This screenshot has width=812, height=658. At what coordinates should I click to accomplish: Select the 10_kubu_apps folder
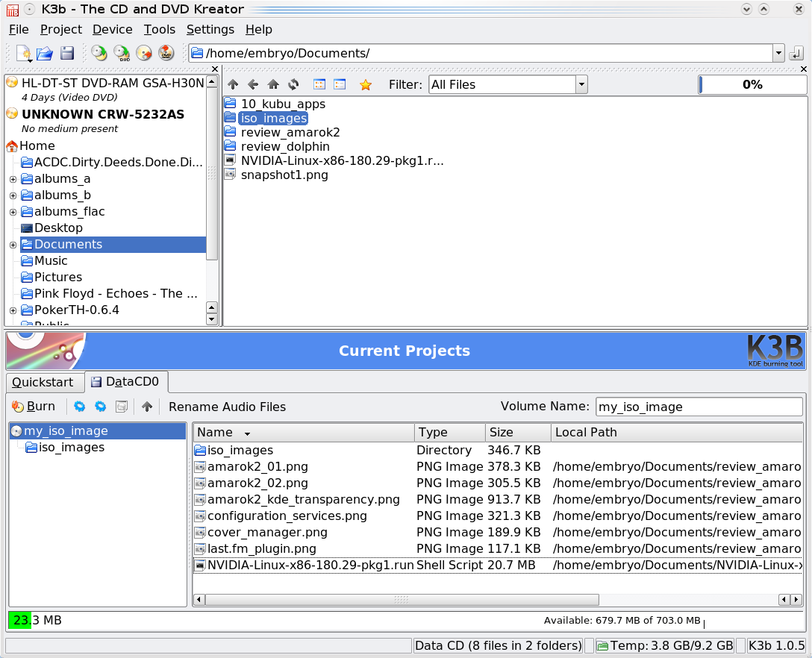(x=283, y=104)
